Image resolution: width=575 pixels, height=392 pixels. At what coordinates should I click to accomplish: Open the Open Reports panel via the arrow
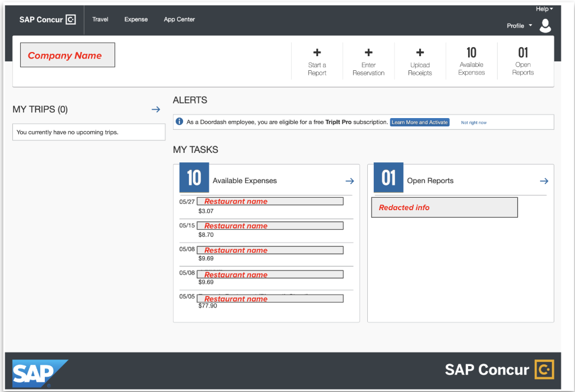[544, 181]
